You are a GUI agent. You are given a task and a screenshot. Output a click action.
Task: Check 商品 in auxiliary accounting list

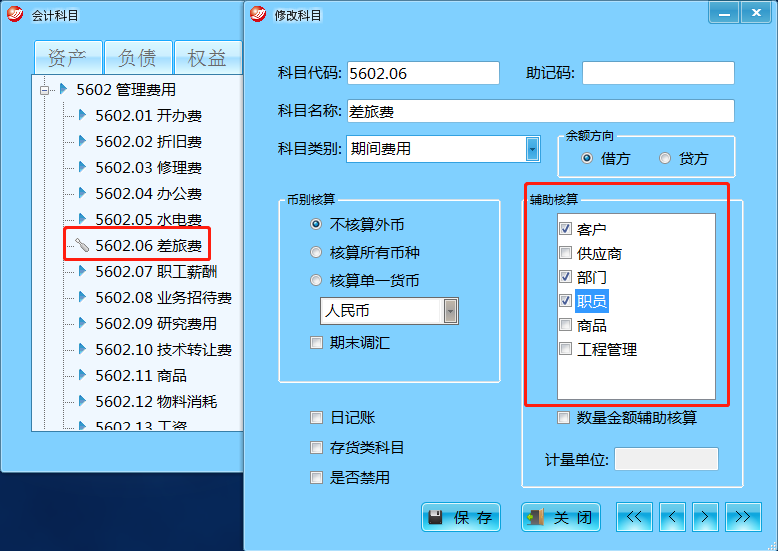565,325
